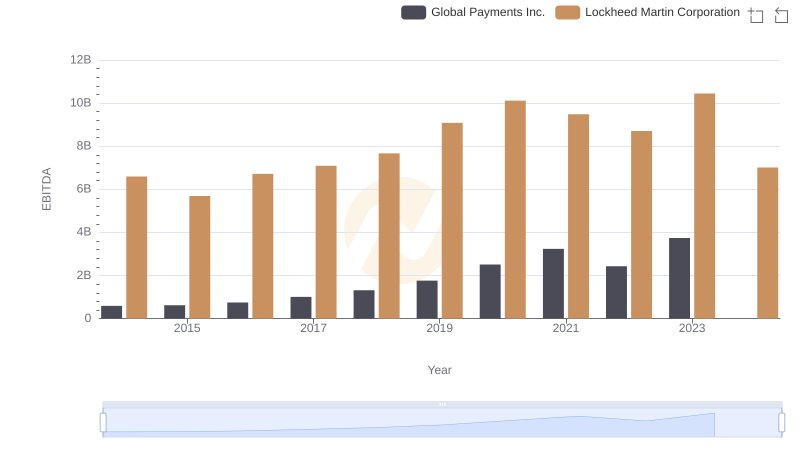Image resolution: width=800 pixels, height=461 pixels.
Task: Click the y-axis label 8B
Action: click(84, 146)
